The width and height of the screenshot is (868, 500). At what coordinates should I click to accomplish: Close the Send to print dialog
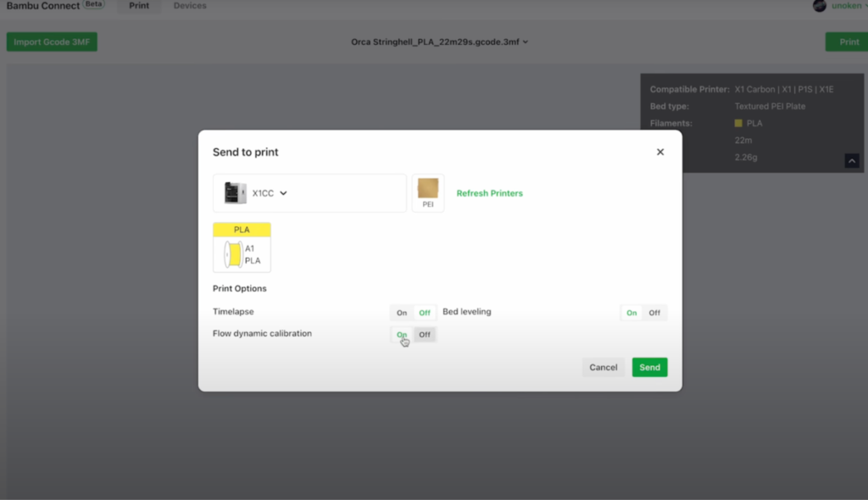pyautogui.click(x=660, y=153)
